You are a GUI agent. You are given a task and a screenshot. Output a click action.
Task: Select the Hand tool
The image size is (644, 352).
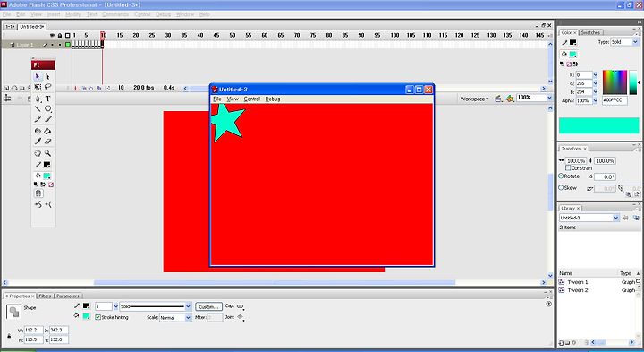point(38,153)
